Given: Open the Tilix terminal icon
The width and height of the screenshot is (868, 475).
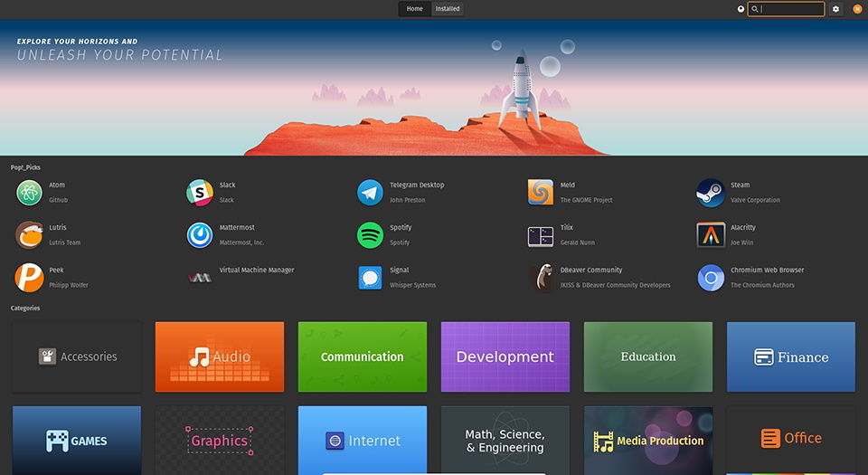Looking at the screenshot, I should 541,236.
